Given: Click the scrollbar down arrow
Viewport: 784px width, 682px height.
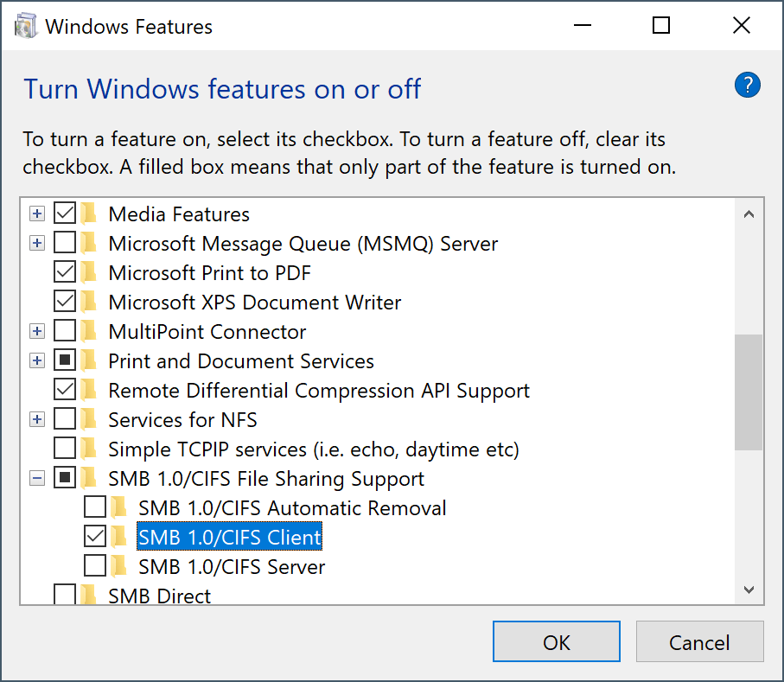Looking at the screenshot, I should [749, 590].
